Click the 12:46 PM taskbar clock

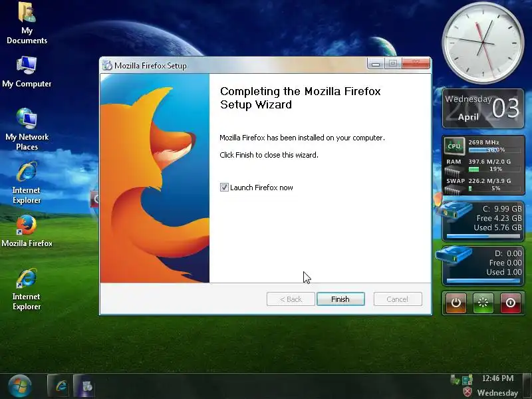tap(497, 378)
